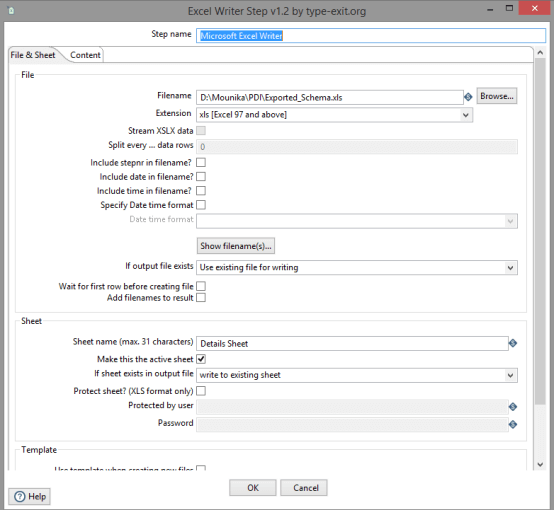Screen dimensions: 554x511
Task: Toggle Use template when creating new files
Action: point(201,468)
